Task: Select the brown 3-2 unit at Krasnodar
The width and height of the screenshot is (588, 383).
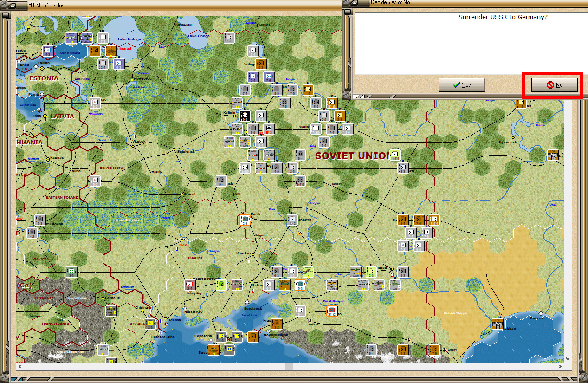Action: [276, 324]
